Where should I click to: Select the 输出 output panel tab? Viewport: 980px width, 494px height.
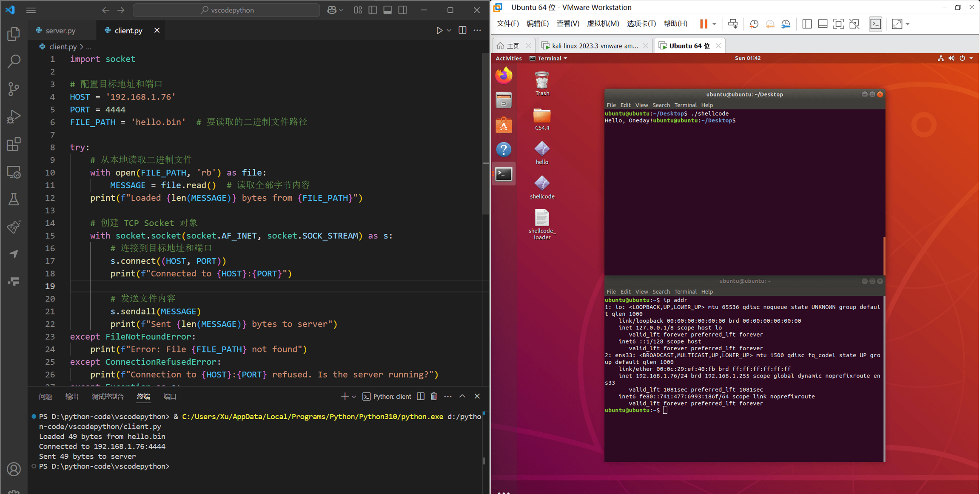click(71, 396)
